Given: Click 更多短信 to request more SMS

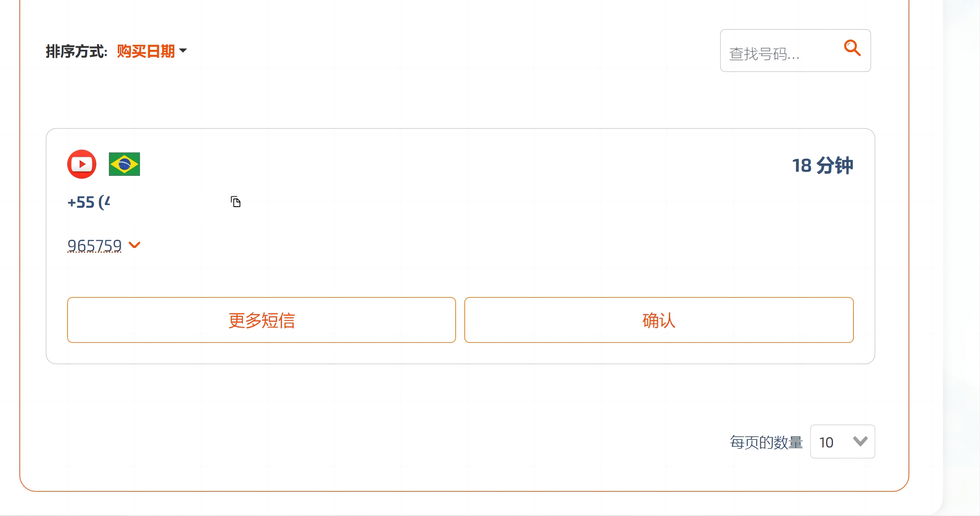Looking at the screenshot, I should [261, 320].
